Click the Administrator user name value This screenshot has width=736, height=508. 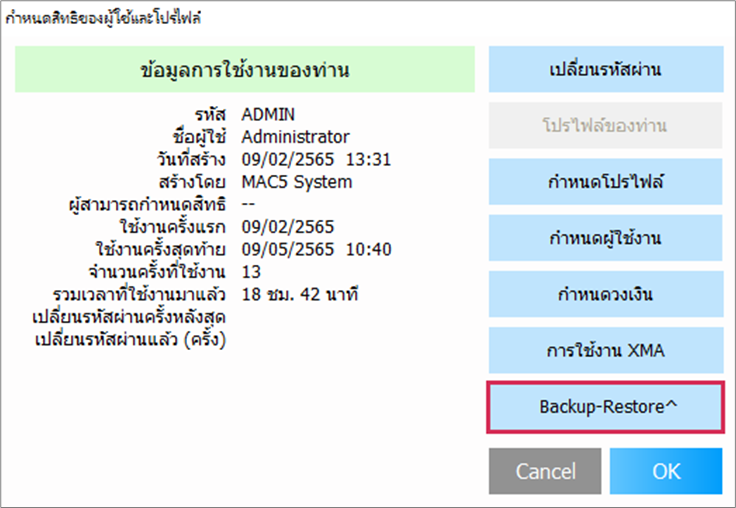click(x=295, y=137)
